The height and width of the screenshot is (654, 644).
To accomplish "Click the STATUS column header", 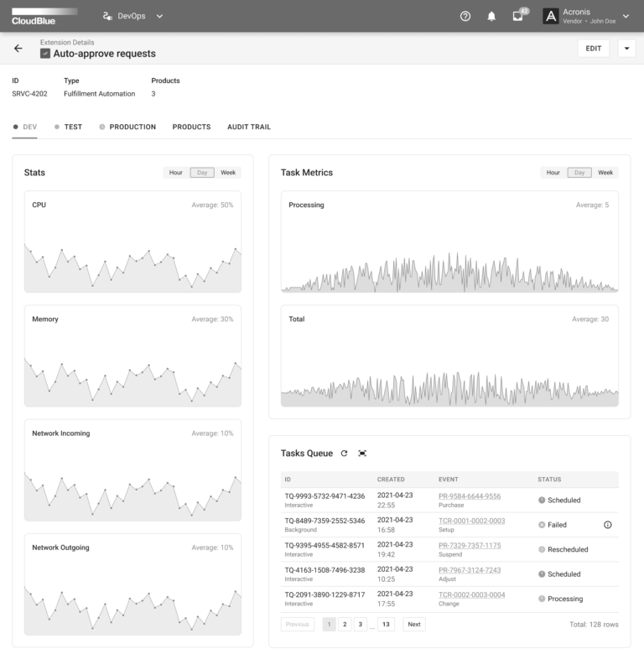I will coord(549,480).
